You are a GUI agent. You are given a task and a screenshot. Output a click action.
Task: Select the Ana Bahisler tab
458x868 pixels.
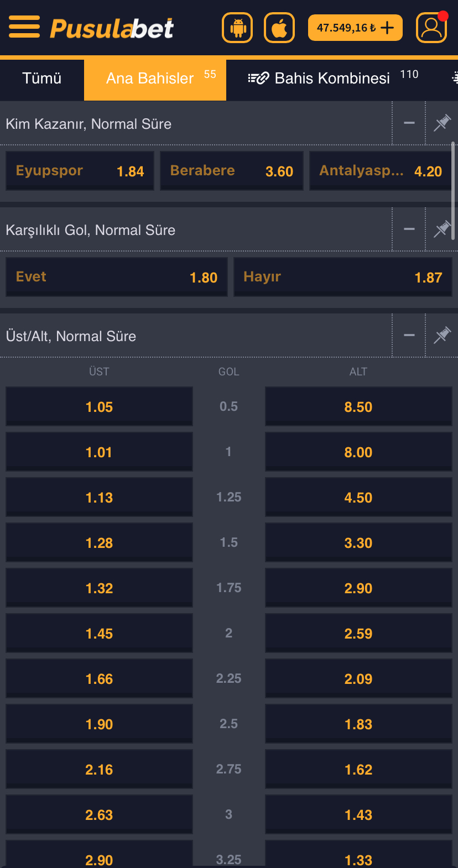155,79
